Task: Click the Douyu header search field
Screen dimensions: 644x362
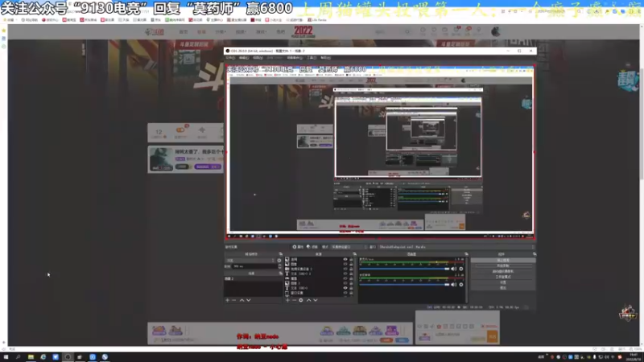Action: (388, 31)
